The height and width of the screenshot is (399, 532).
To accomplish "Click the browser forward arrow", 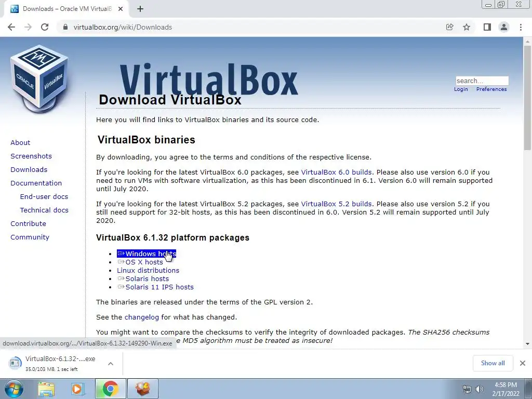I will tap(28, 27).
